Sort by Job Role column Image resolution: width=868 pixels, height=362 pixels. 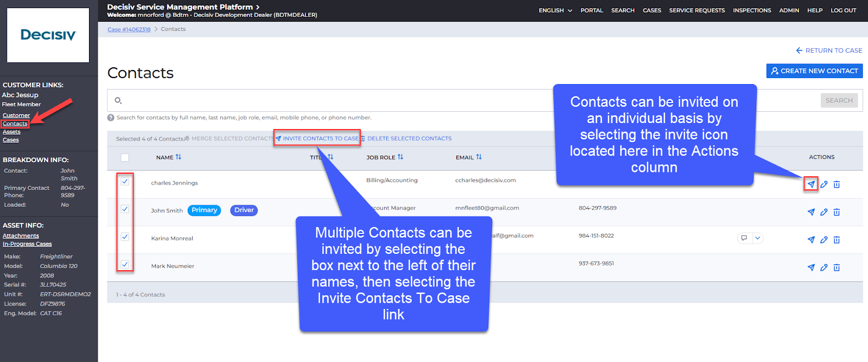coord(400,157)
